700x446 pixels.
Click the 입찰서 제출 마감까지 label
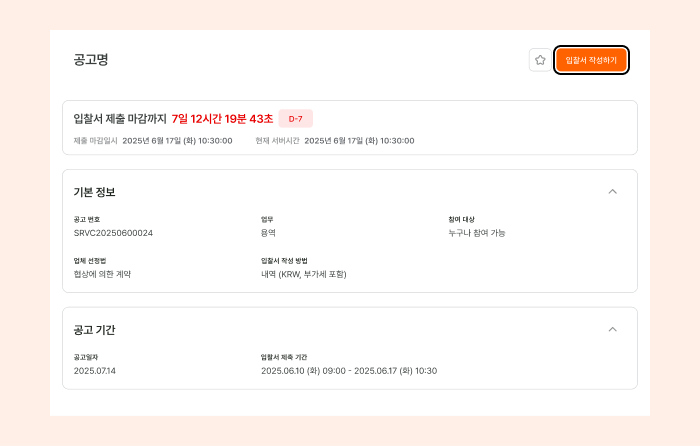tap(120, 119)
